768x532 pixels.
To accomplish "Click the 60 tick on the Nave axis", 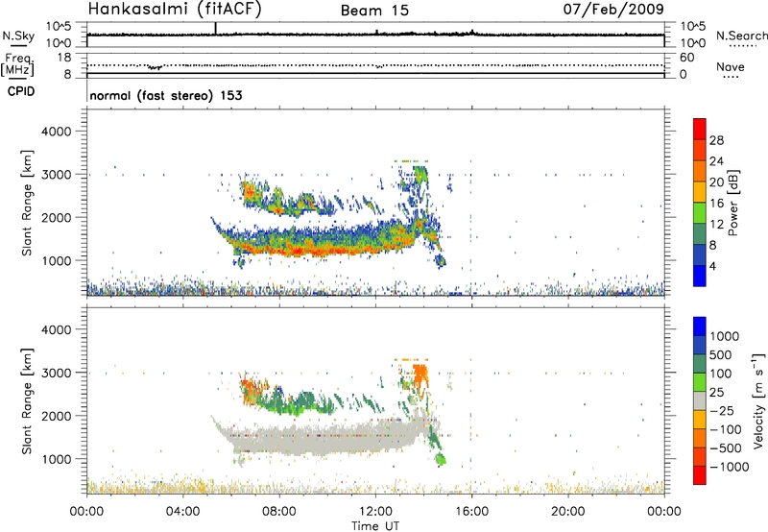I will 686,58.
